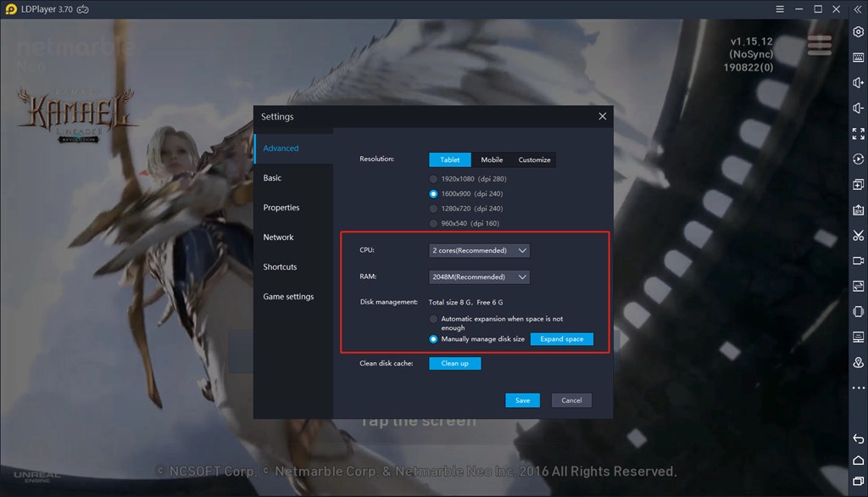Select the screenshot capture icon
The height and width of the screenshot is (497, 868).
(x=857, y=235)
